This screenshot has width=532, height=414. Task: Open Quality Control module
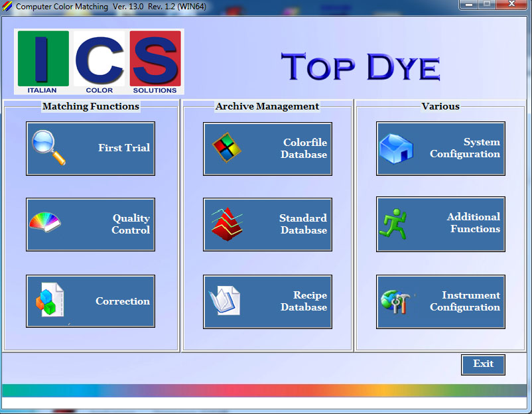click(90, 224)
